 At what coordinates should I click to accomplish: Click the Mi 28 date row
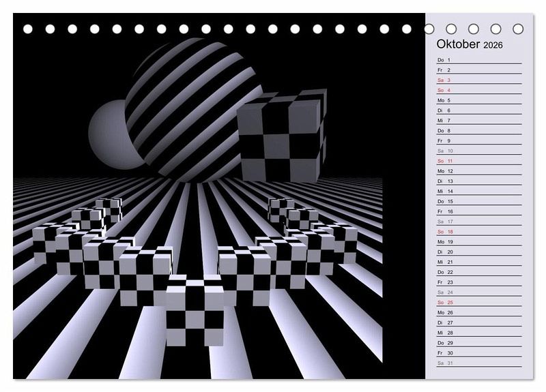479,333
